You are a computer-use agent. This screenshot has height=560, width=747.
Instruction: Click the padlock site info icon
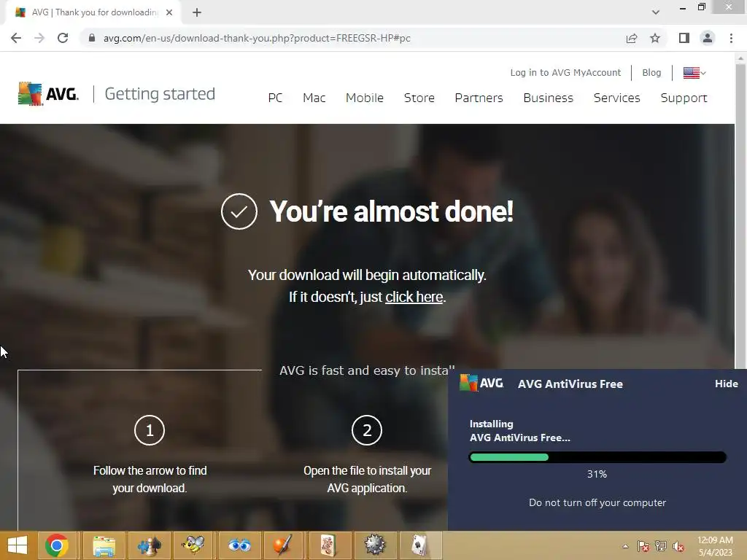92,38
